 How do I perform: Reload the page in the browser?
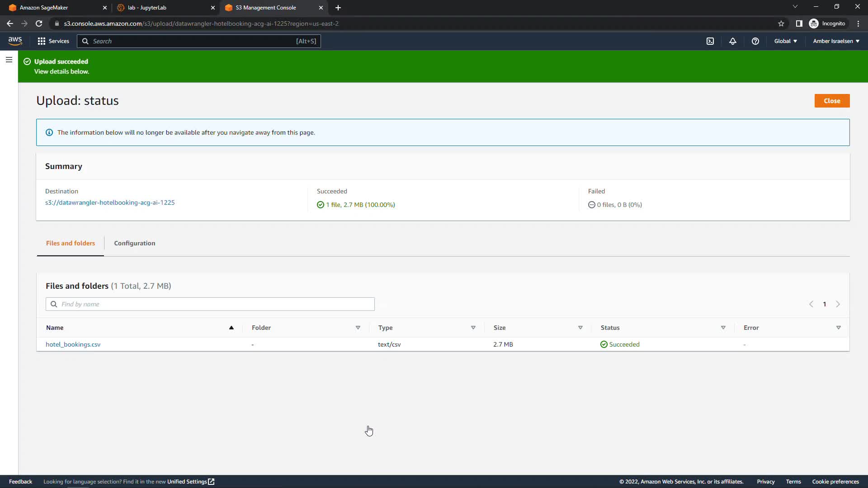tap(39, 23)
